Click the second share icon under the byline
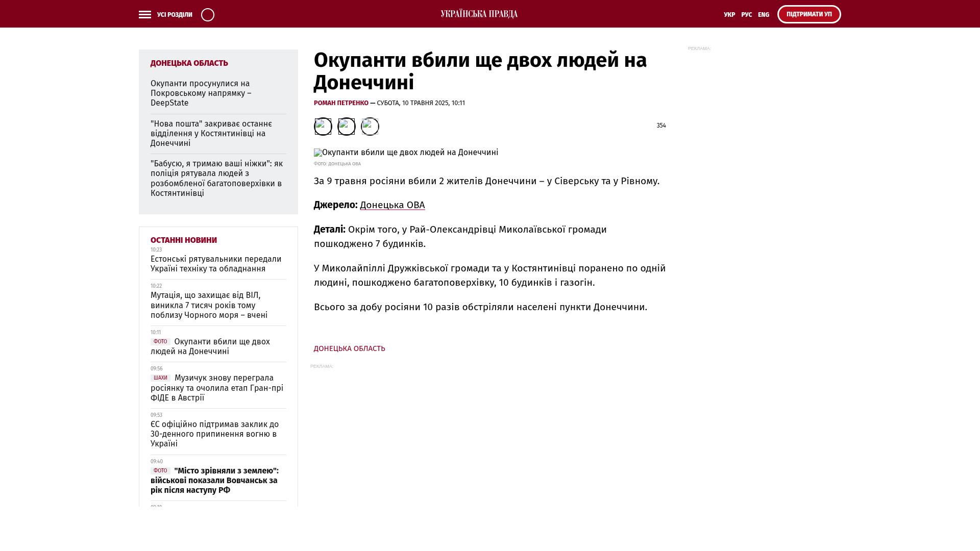The width and height of the screenshot is (980, 551). [x=346, y=127]
